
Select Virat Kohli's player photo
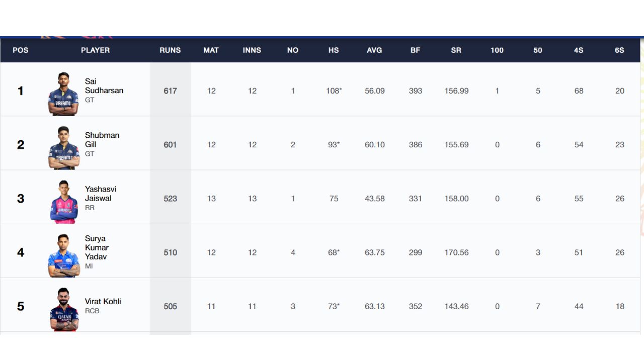(x=63, y=309)
